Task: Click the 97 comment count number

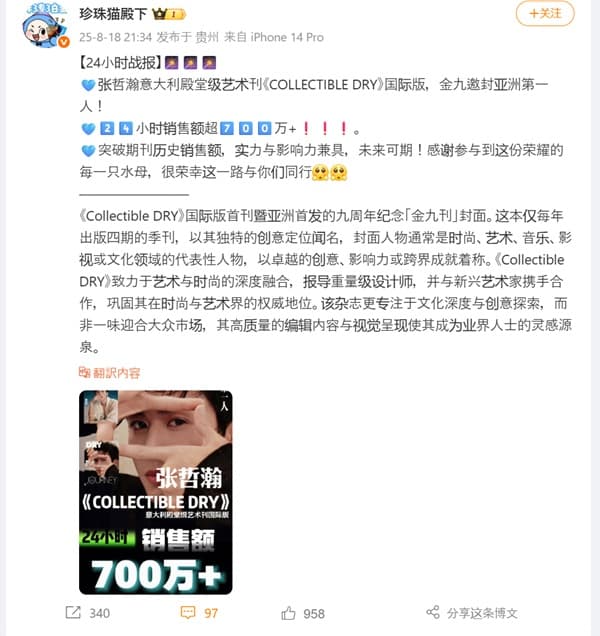Action: pyautogui.click(x=211, y=613)
